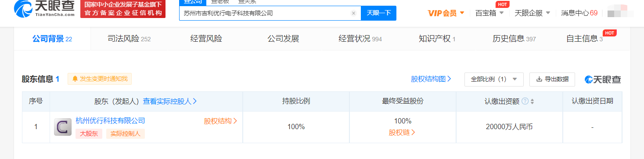Screen dimensions: 644x159
Task: Go to the 历史信息 tab
Action: pos(514,39)
